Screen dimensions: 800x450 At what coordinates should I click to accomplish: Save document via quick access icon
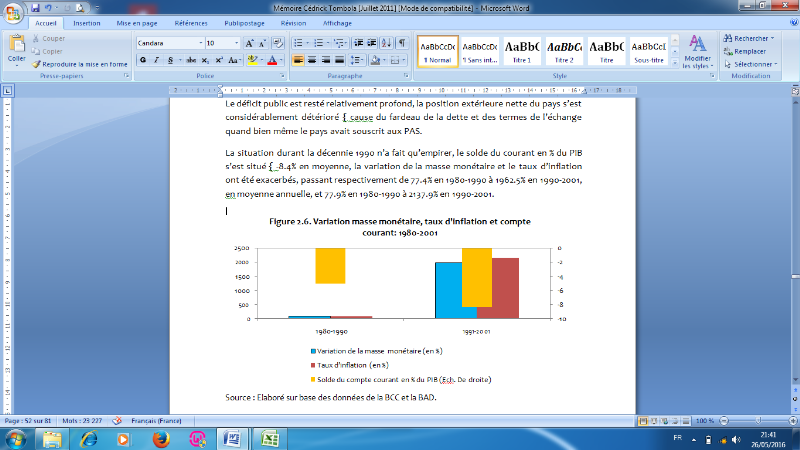[35, 8]
